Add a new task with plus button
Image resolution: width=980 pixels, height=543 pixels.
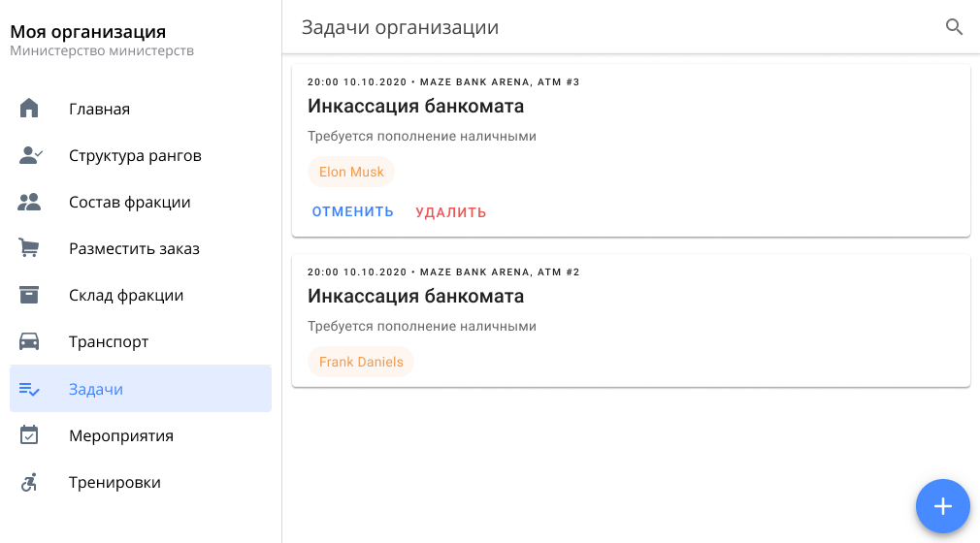942,505
